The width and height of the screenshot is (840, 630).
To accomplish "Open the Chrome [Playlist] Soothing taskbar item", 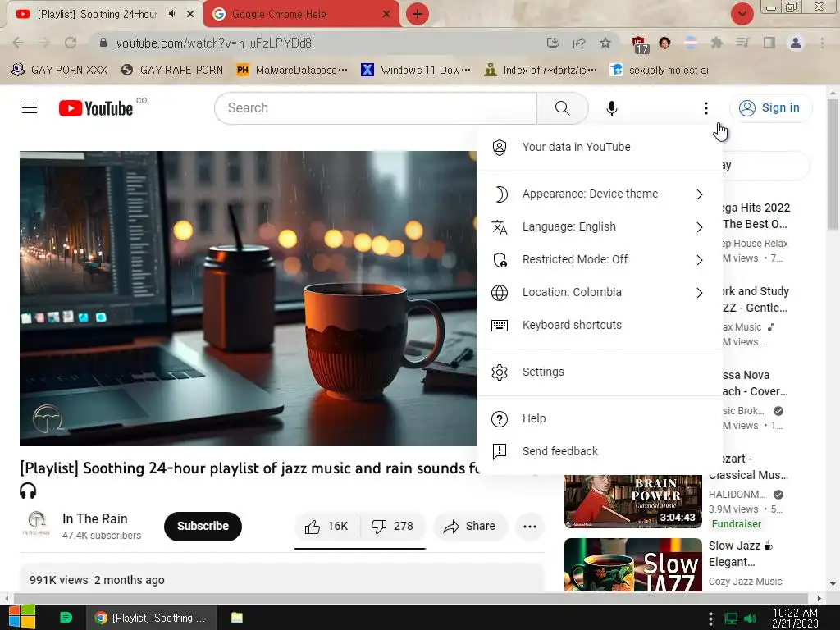I will tap(152, 618).
